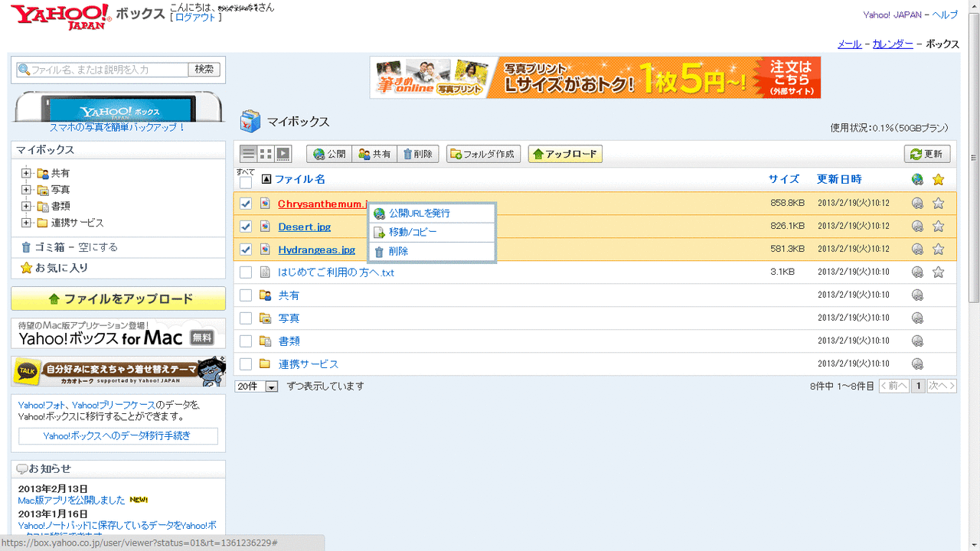Choose 移動/コピー from context menu
Screen dimensions: 980x551
pos(433,232)
